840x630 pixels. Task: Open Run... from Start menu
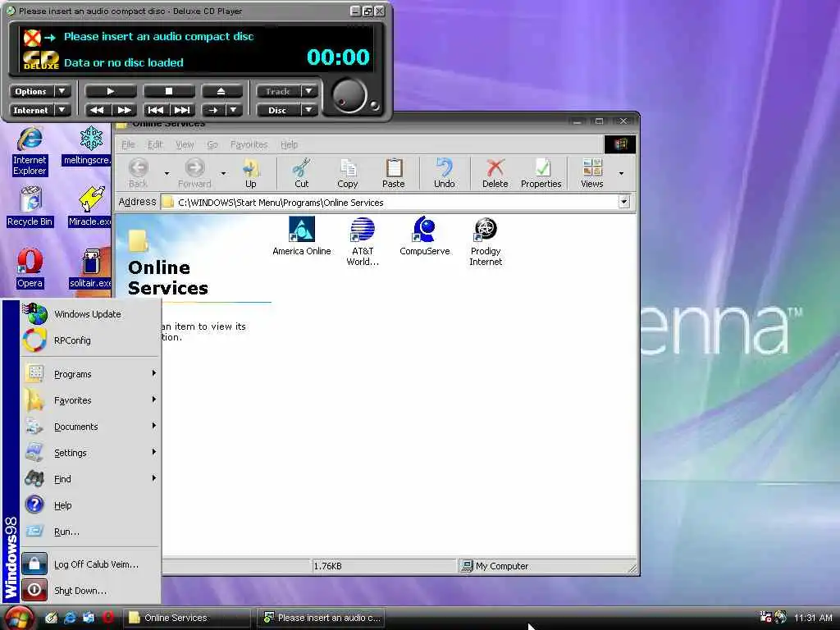pos(91,532)
